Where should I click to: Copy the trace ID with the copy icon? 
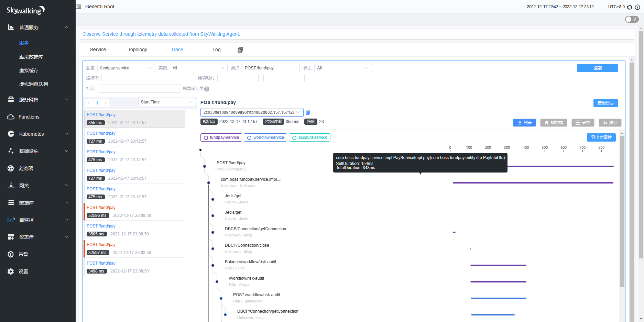click(x=308, y=113)
